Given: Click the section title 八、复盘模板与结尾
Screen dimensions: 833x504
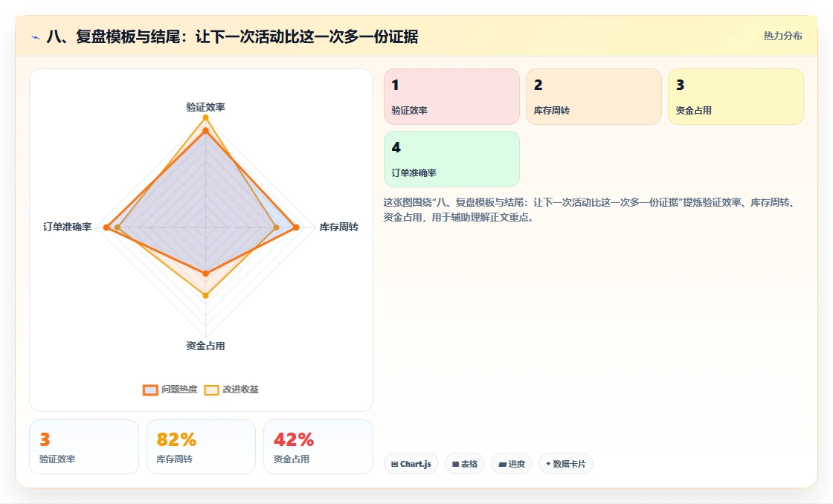Looking at the screenshot, I should click(232, 36).
